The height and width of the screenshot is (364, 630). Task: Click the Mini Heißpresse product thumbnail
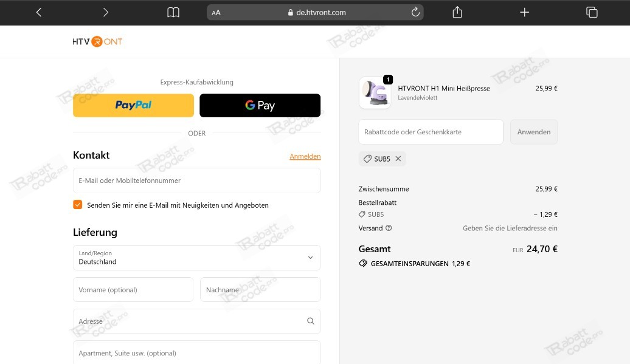click(375, 93)
